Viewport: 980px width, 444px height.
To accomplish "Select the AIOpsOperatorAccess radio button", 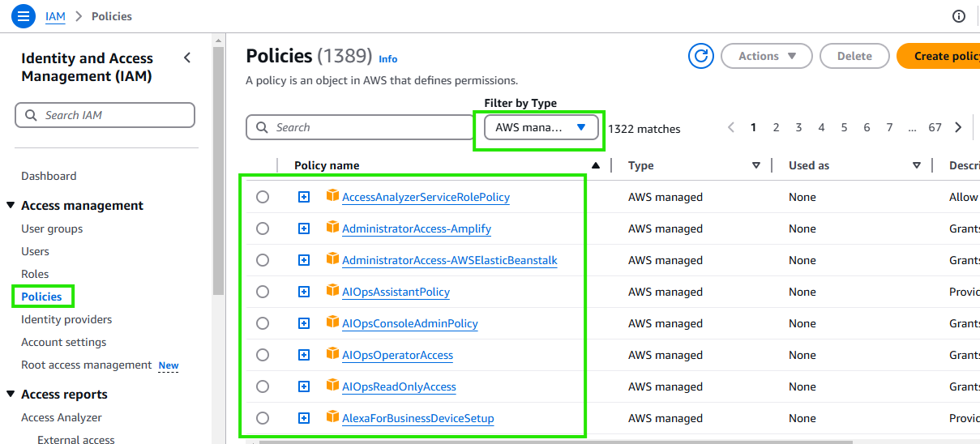I will [263, 355].
